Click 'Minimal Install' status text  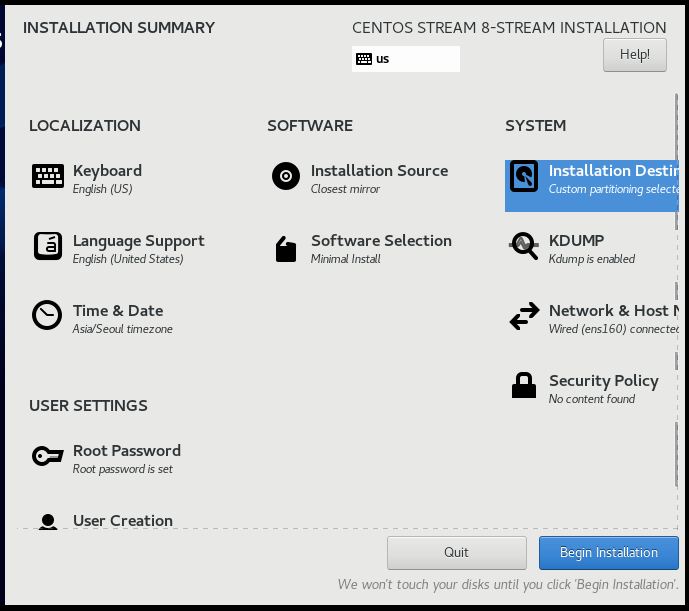tap(345, 259)
